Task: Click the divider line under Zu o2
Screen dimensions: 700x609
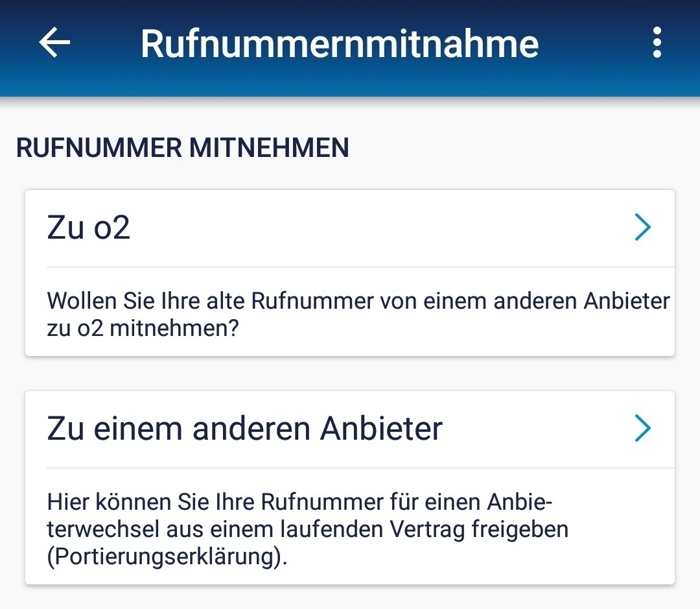Action: [360, 267]
